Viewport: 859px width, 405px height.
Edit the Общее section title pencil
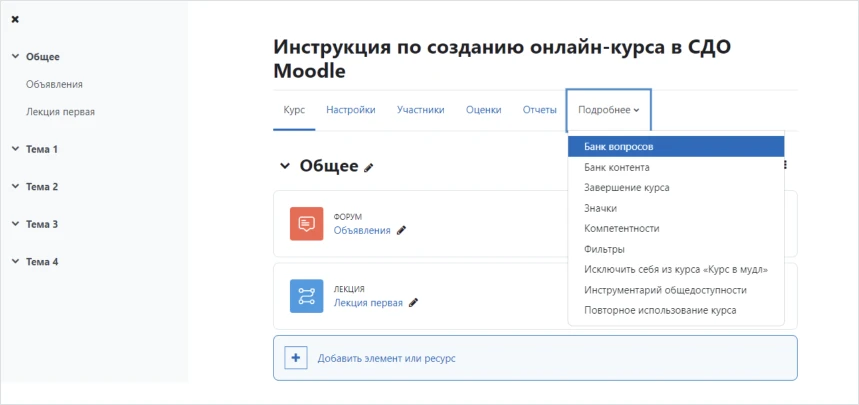[369, 168]
